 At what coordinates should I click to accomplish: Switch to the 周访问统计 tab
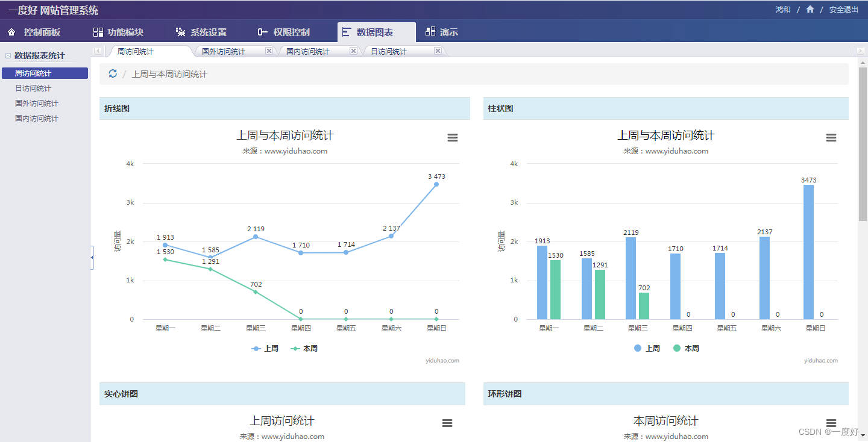[x=136, y=52]
